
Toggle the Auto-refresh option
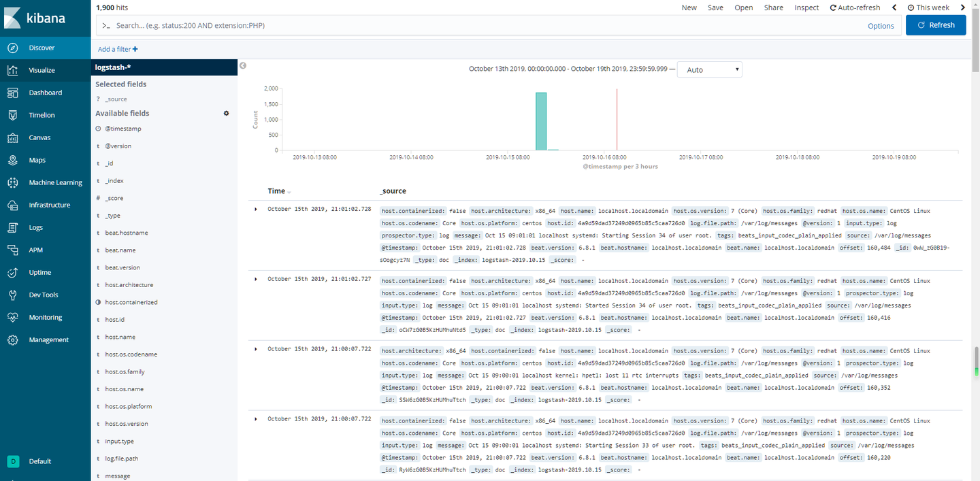tap(855, 7)
